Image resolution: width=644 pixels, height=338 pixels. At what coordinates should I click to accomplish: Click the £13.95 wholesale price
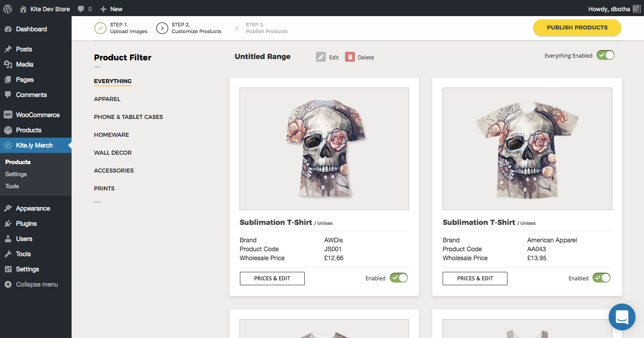[537, 258]
